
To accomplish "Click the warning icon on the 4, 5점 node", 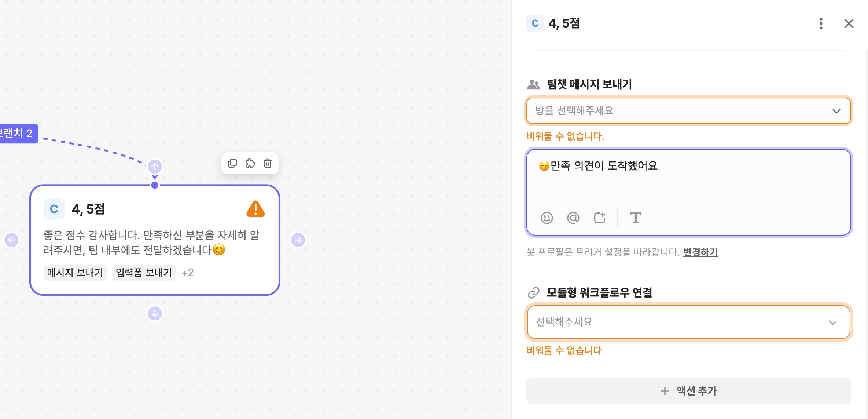I will (255, 209).
